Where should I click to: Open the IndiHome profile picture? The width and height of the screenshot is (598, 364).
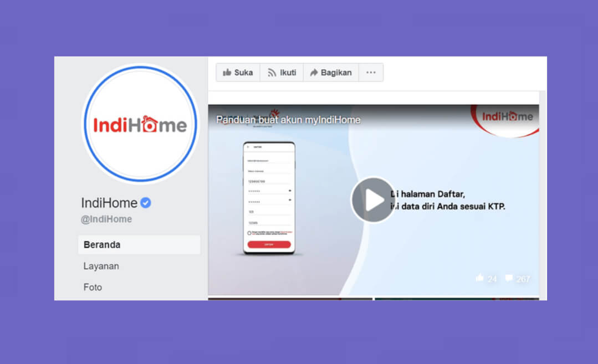click(140, 124)
